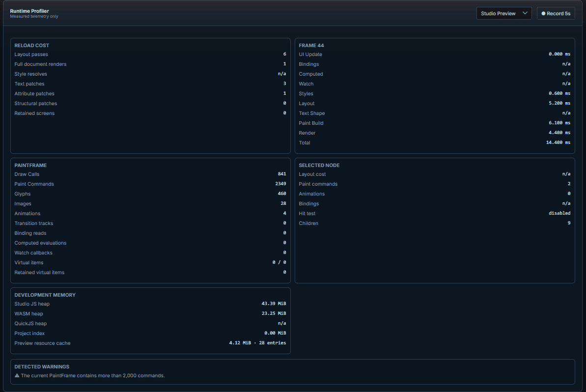The image size is (586, 392).
Task: Click the Structural patches label
Action: click(x=35, y=104)
